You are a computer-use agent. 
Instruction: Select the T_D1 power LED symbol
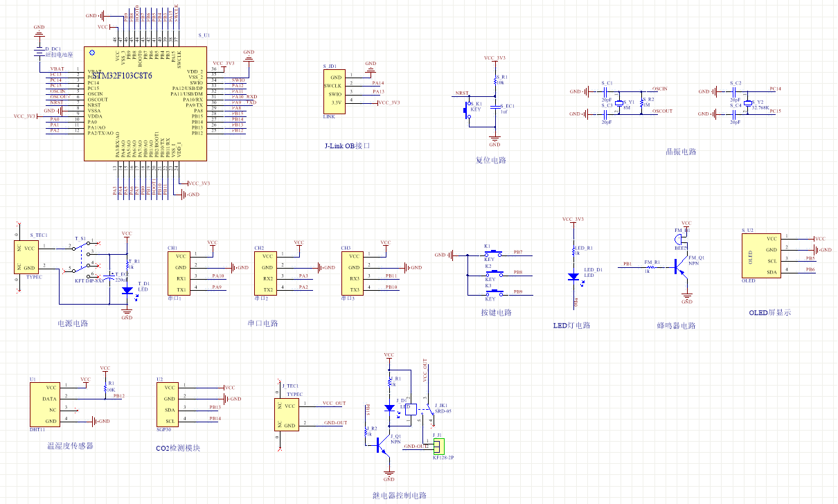coord(127,291)
